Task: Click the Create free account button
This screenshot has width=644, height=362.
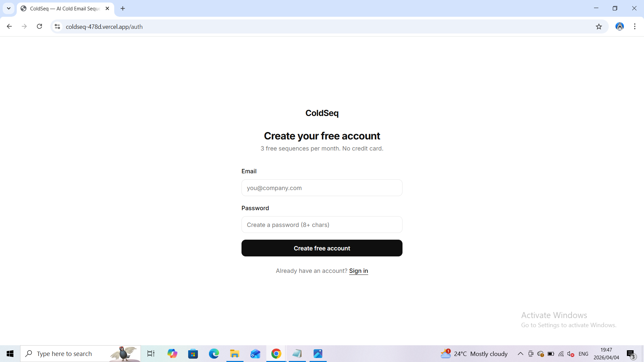Action: click(x=322, y=248)
